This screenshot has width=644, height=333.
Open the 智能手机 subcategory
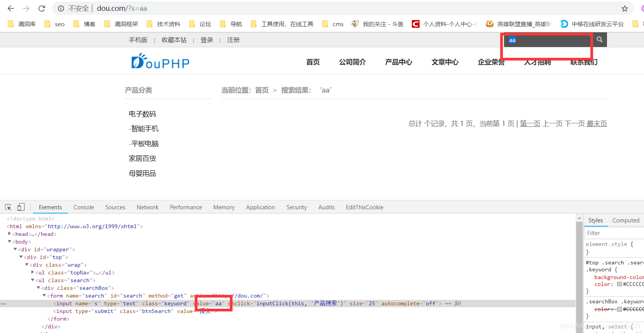144,129
